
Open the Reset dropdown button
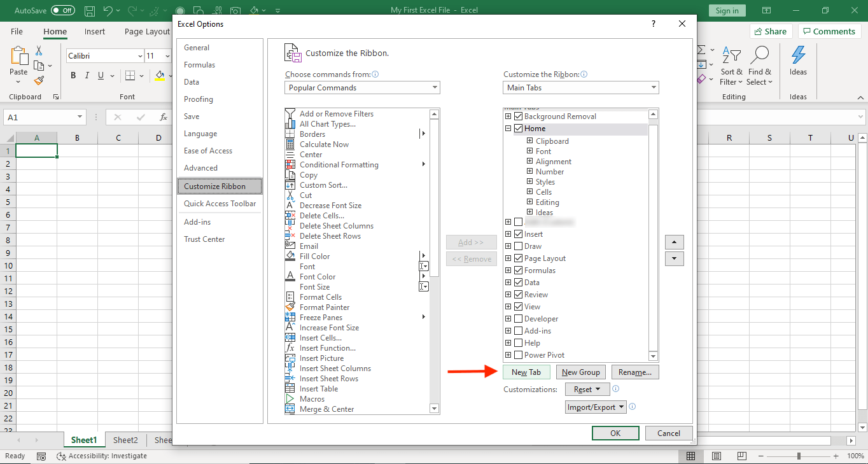(588, 390)
